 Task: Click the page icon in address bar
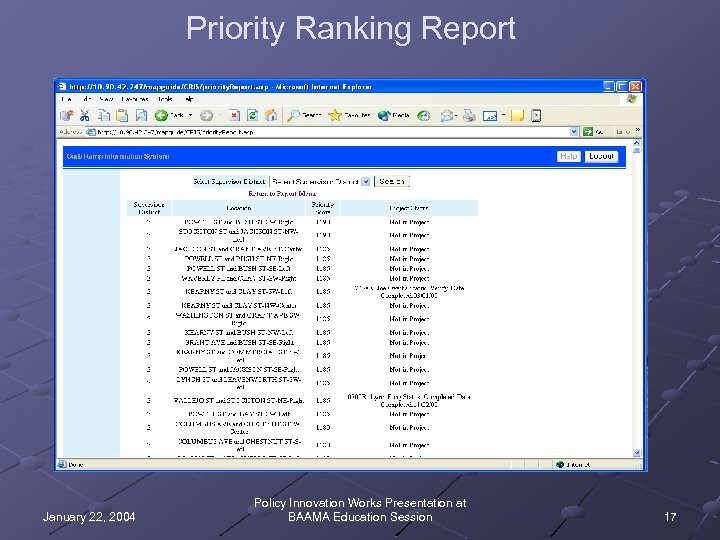click(x=91, y=132)
